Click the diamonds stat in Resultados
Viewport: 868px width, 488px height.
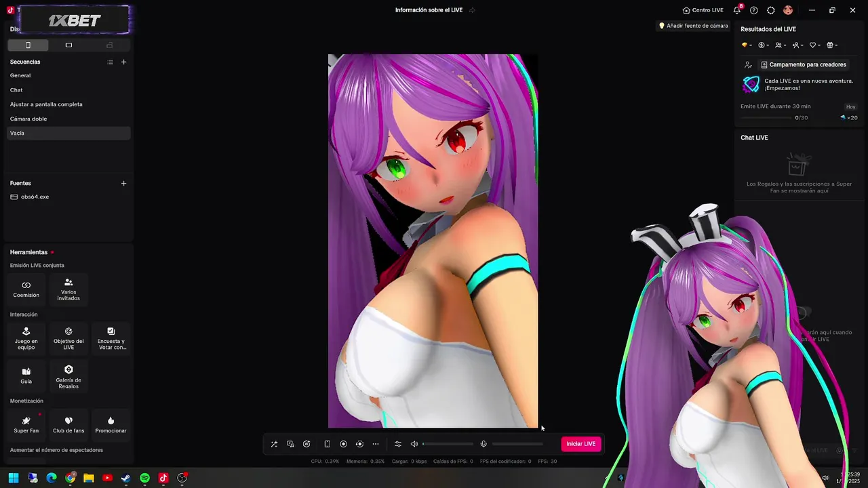[747, 45]
